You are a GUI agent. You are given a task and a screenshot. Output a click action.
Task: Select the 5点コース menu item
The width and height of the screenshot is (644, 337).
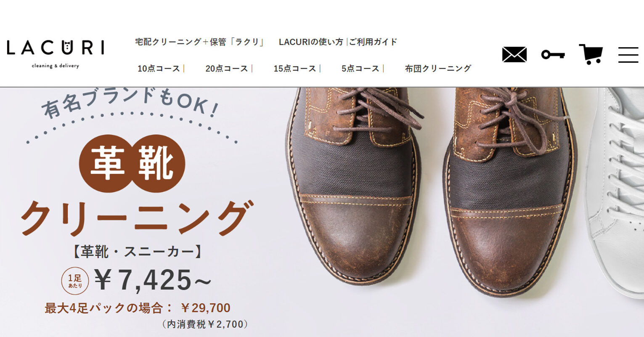click(x=360, y=69)
